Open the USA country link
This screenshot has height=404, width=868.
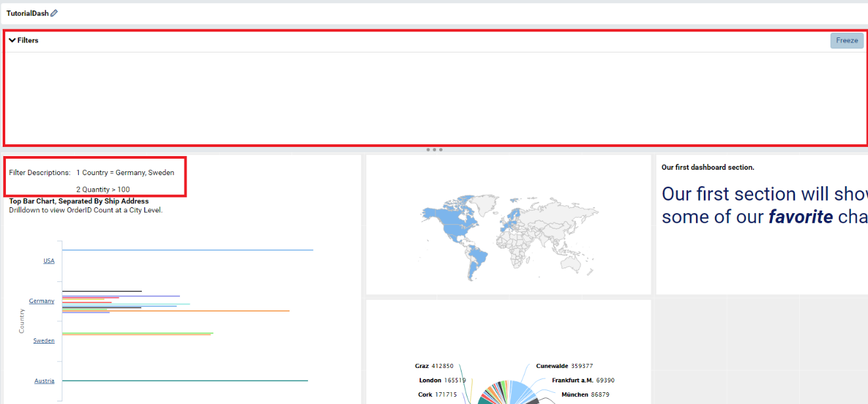(x=49, y=261)
